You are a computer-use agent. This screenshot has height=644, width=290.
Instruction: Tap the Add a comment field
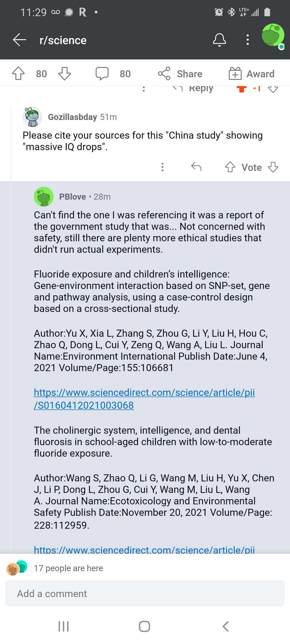click(145, 593)
